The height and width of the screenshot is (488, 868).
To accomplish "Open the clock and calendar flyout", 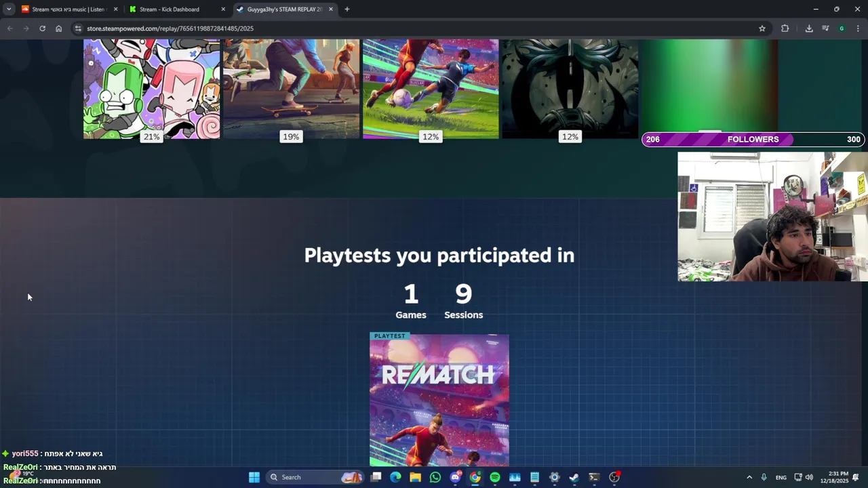I will 834,477.
